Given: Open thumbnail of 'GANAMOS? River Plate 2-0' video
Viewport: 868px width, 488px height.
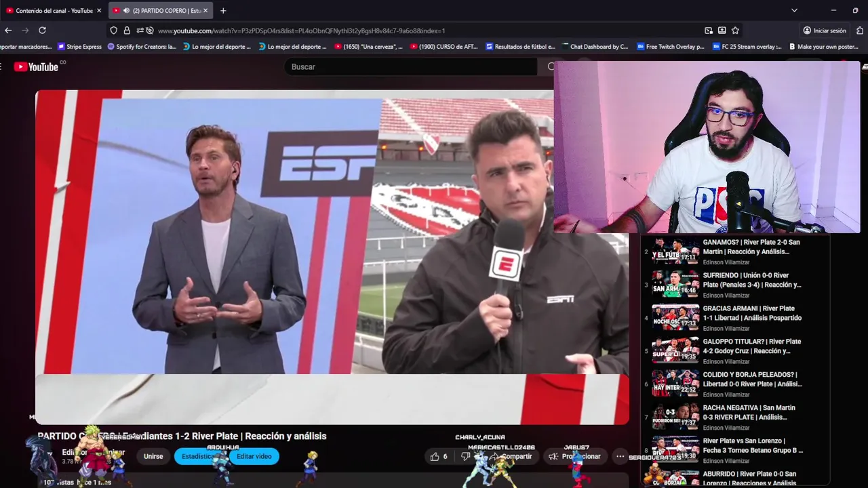Looking at the screenshot, I should pyautogui.click(x=675, y=251).
